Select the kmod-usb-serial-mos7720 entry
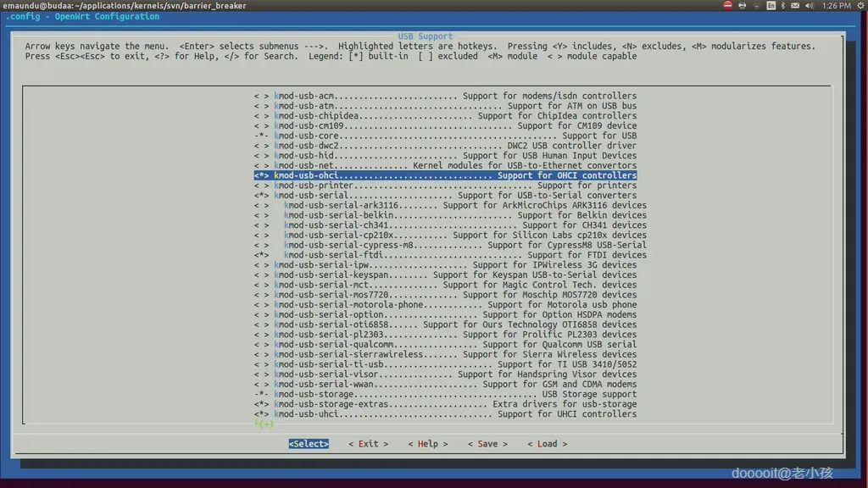Screen dimensions: 868x488 445,296
